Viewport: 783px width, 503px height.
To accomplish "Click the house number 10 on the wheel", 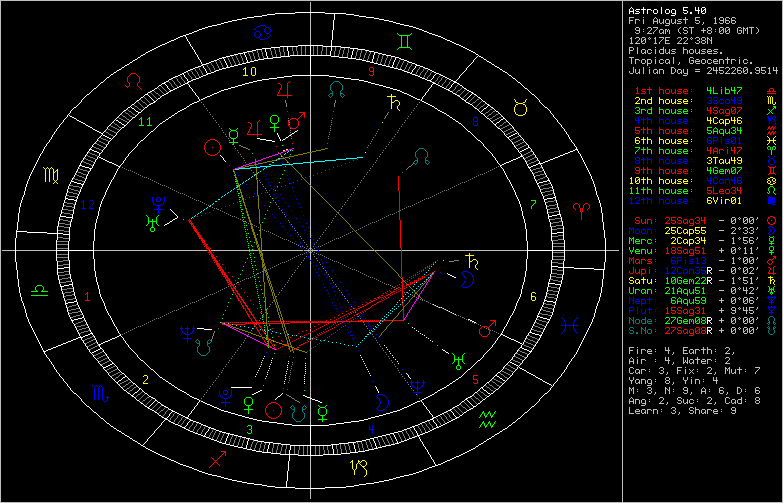I will pyautogui.click(x=249, y=72).
